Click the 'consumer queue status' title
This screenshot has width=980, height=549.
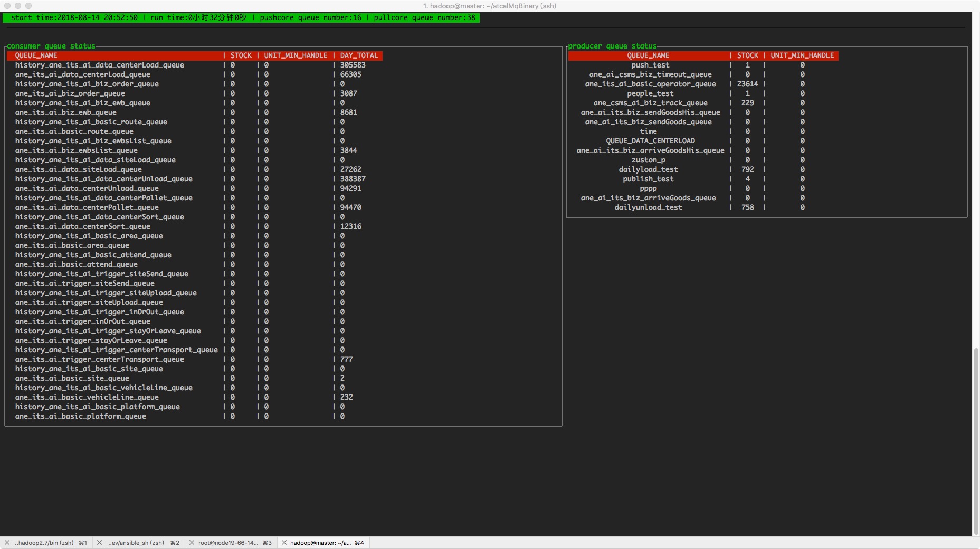point(51,46)
